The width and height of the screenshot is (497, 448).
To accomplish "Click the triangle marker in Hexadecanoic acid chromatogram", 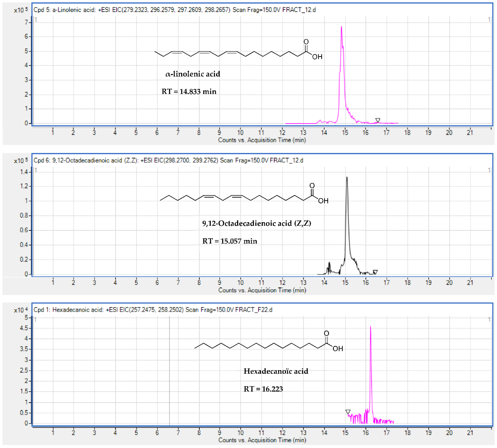I will pyautogui.click(x=348, y=412).
